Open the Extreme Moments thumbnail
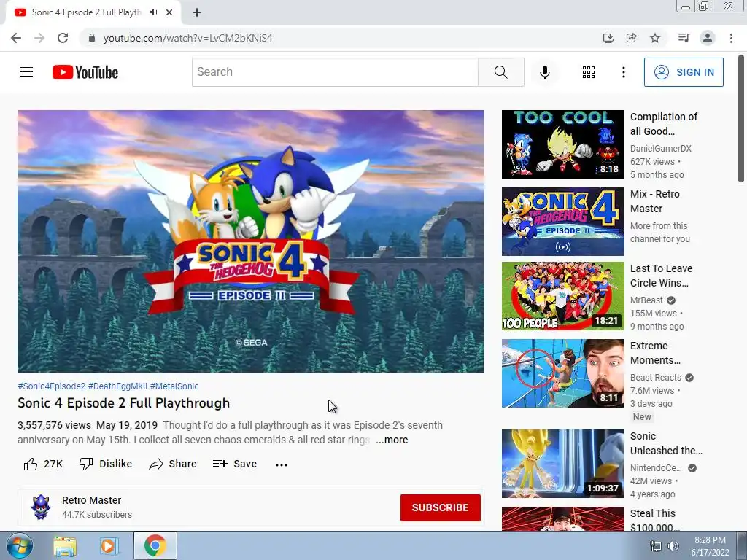This screenshot has height=560, width=747. point(562,373)
